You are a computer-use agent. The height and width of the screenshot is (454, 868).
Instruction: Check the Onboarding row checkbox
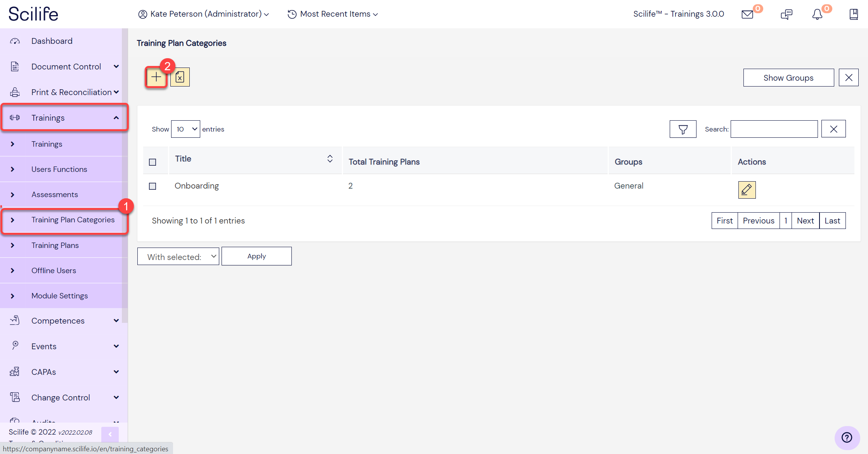coord(152,186)
